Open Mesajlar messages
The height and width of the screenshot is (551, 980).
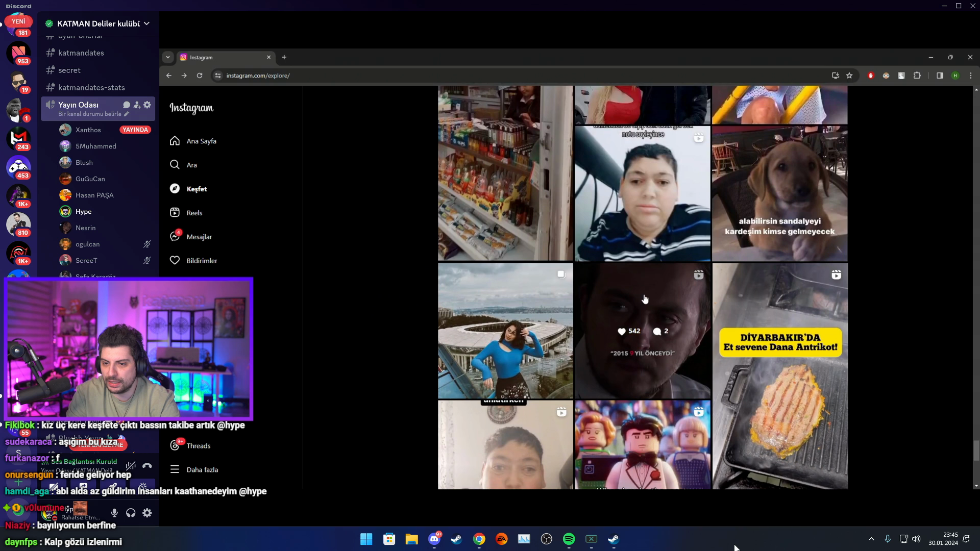click(x=190, y=237)
